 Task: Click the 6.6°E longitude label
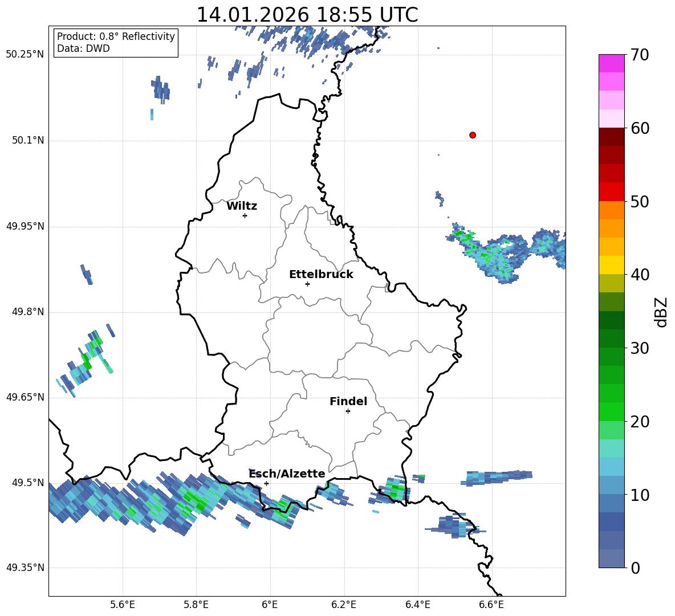tap(491, 605)
